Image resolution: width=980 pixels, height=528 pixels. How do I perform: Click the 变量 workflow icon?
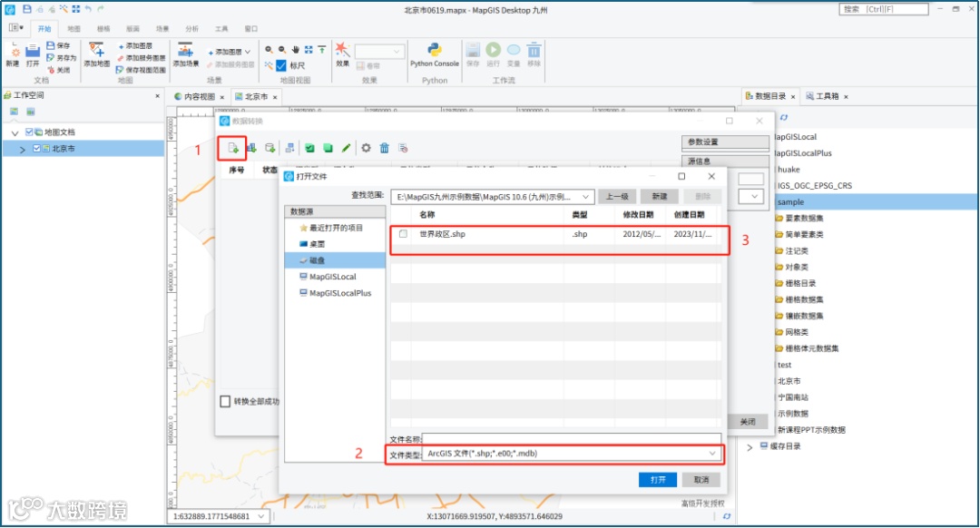pos(513,55)
